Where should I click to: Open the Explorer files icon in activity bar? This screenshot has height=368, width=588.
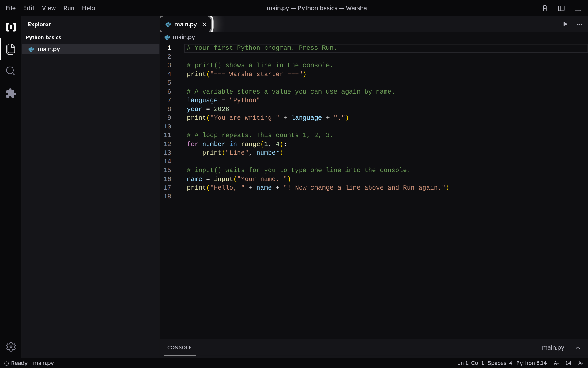pyautogui.click(x=11, y=49)
